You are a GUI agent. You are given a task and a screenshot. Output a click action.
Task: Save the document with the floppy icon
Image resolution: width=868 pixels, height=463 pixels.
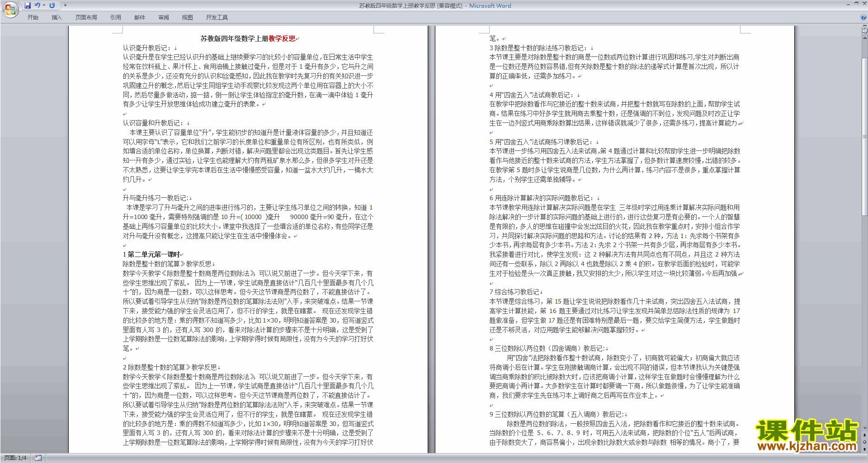pyautogui.click(x=28, y=5)
